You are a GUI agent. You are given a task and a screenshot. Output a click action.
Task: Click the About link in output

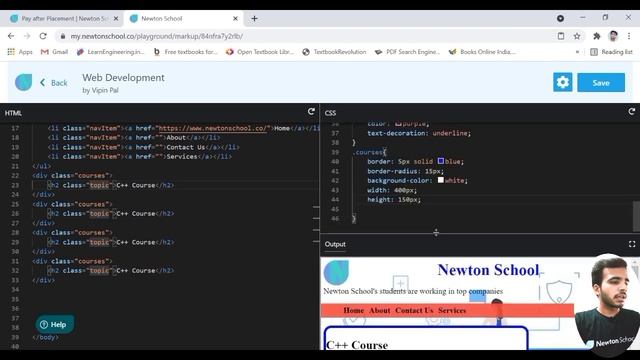click(x=380, y=311)
